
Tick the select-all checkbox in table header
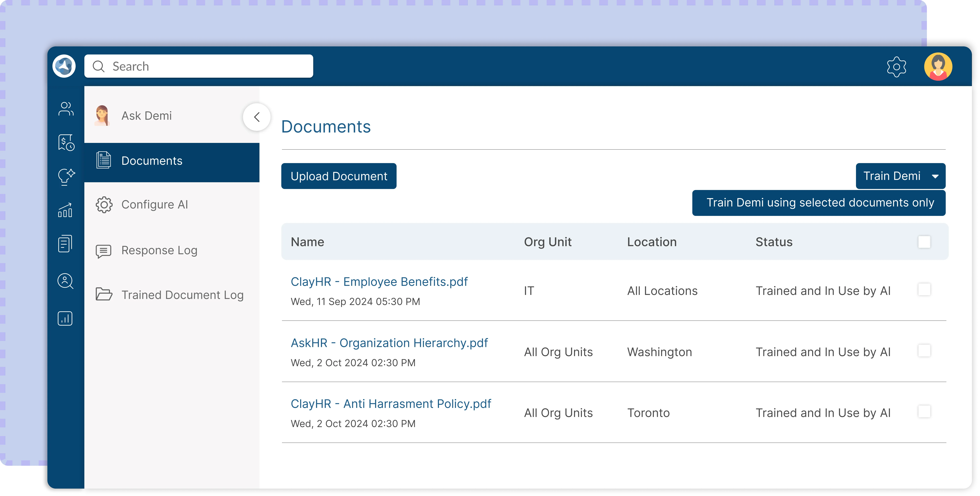[x=924, y=242]
